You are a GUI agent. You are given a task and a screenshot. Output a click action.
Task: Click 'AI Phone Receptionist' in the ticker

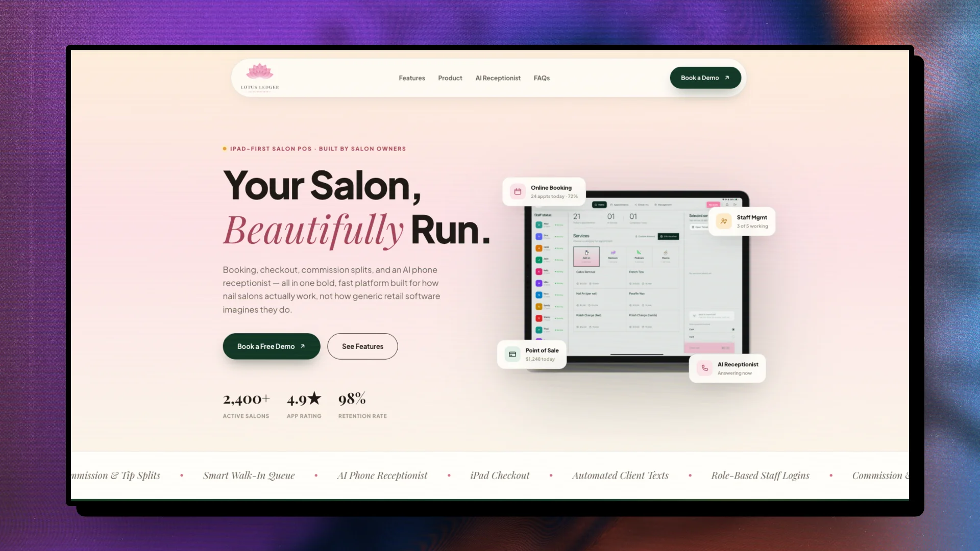[382, 475]
